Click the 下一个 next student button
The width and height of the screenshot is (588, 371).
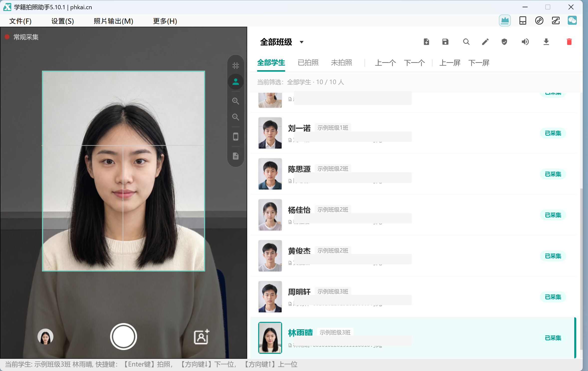click(x=414, y=63)
